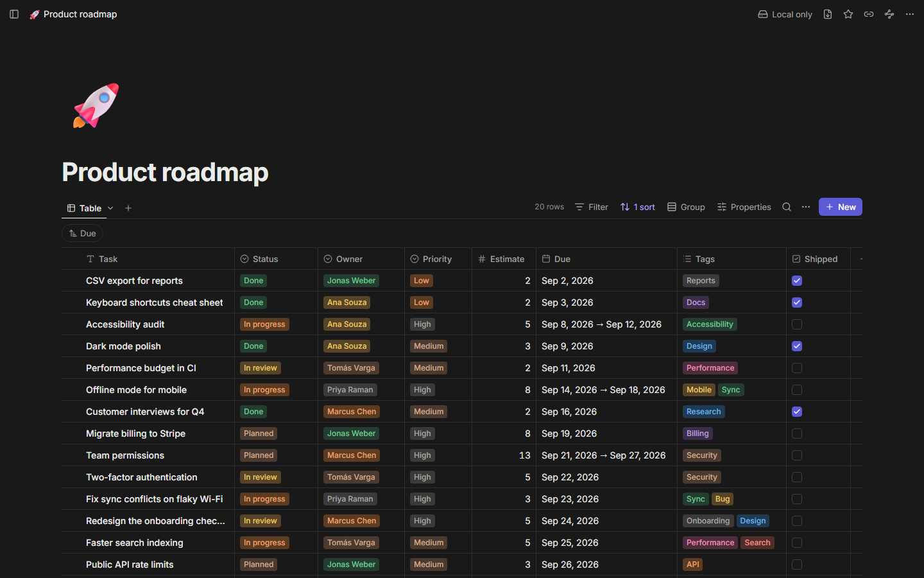Click the Low priority of CSV export for reports
The height and width of the screenshot is (578, 924).
[x=422, y=281]
